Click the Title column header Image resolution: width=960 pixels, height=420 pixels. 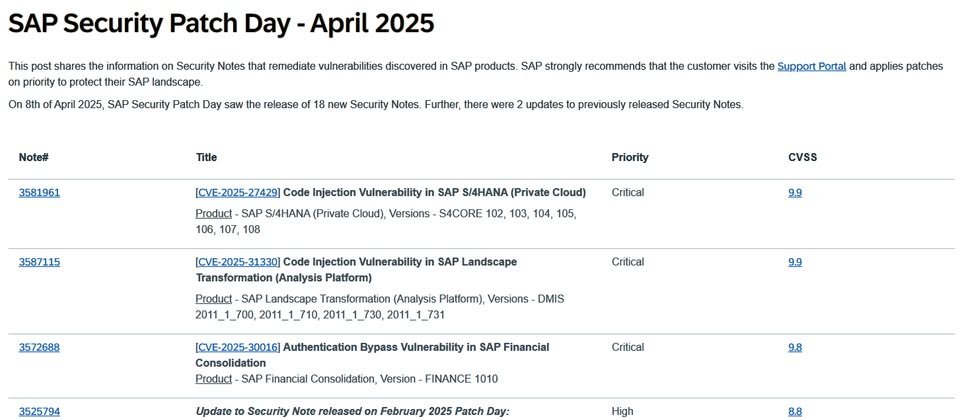coord(206,157)
